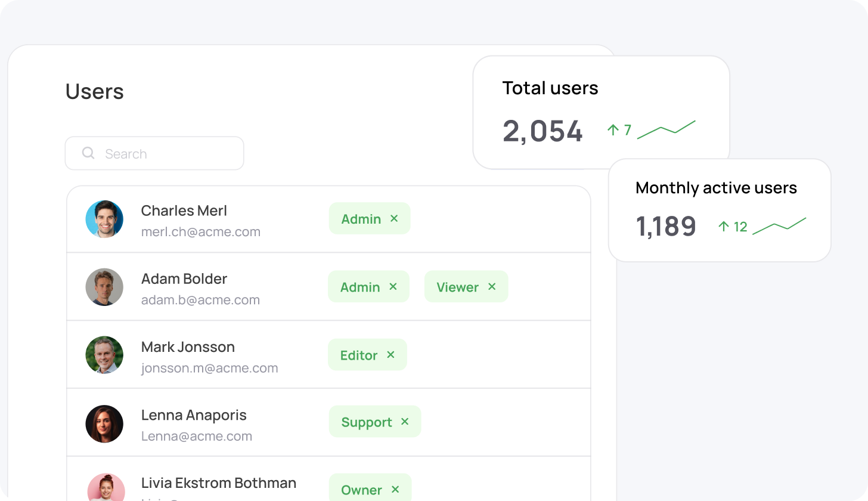This screenshot has width=868, height=501.
Task: Open Adam Bolder's profile photo
Action: click(x=104, y=287)
